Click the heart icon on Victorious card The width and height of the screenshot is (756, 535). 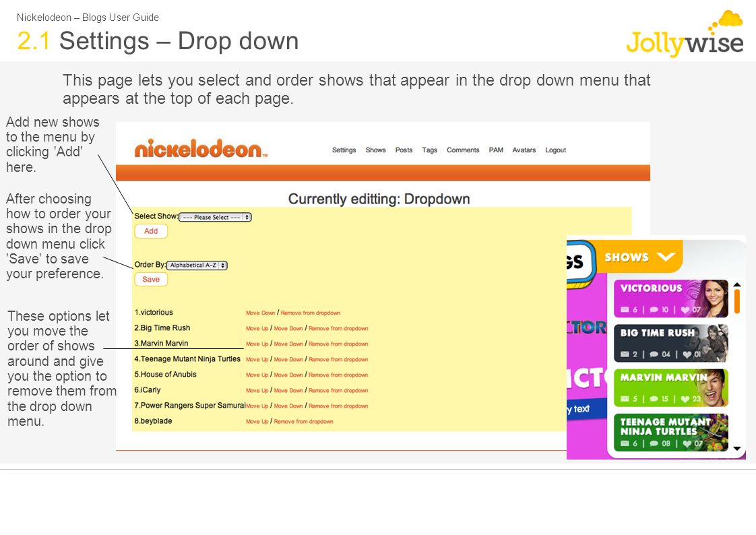click(x=685, y=310)
